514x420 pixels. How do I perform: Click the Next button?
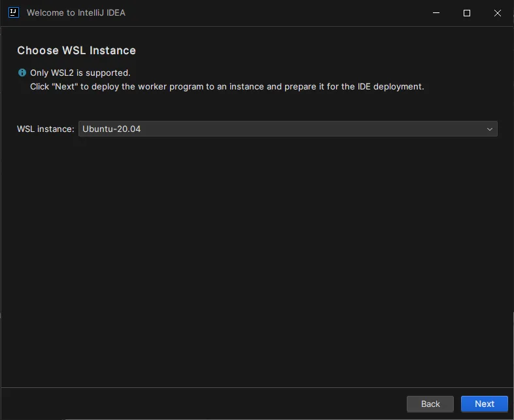(x=484, y=404)
